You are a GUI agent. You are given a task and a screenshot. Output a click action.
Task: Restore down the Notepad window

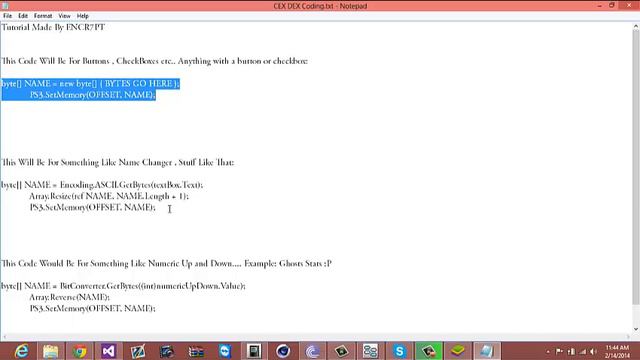click(x=612, y=6)
